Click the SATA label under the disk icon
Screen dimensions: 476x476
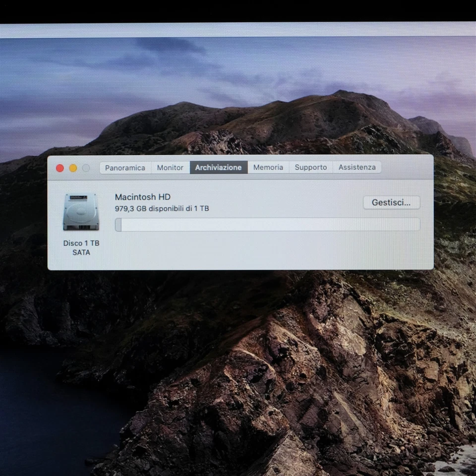[x=81, y=252]
